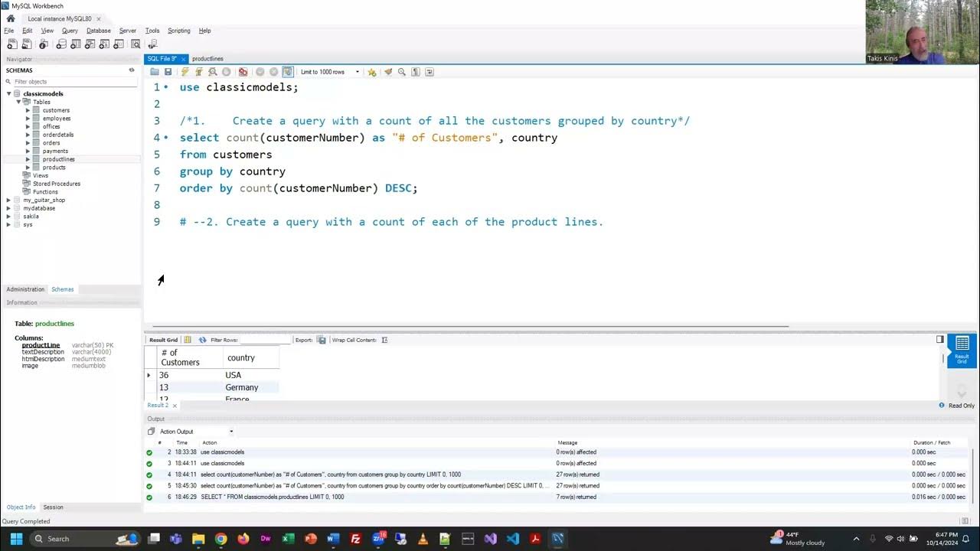The image size is (980, 551).
Task: Close the SQL File 9 tab
Action: pos(182,59)
